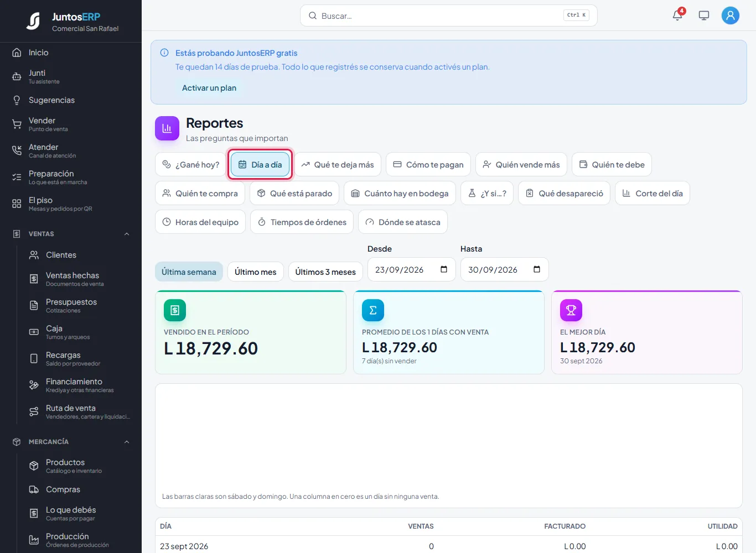
Task: Open the ¿Gané hoy? report
Action: [x=191, y=164]
